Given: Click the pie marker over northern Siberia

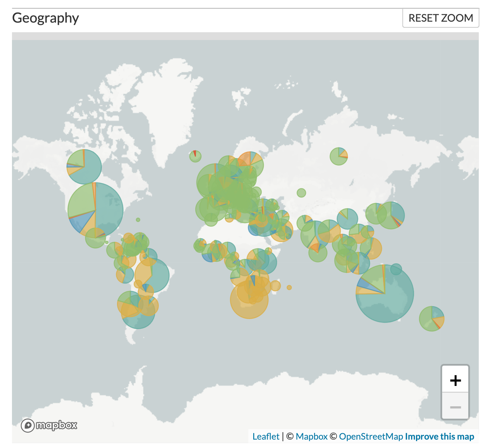Looking at the screenshot, I should (x=339, y=156).
